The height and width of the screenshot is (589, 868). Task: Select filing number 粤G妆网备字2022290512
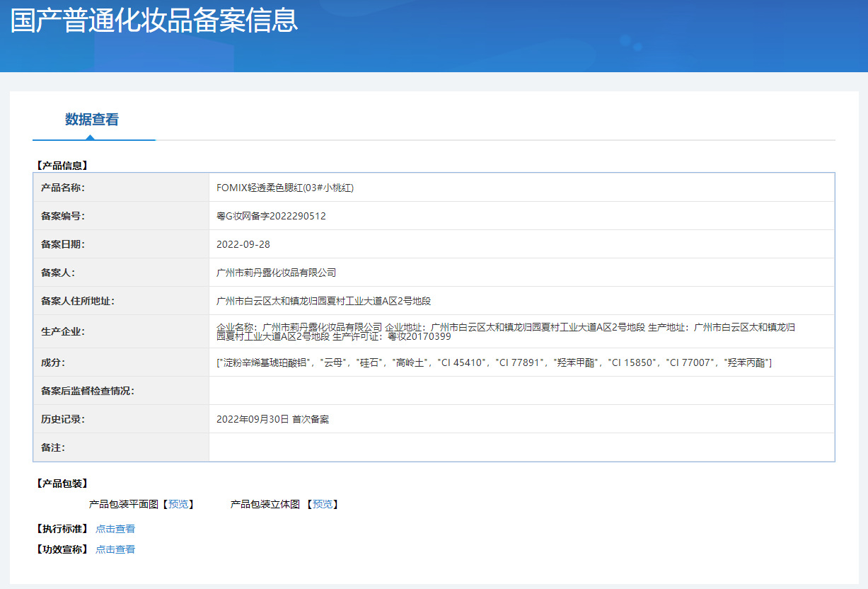271,216
